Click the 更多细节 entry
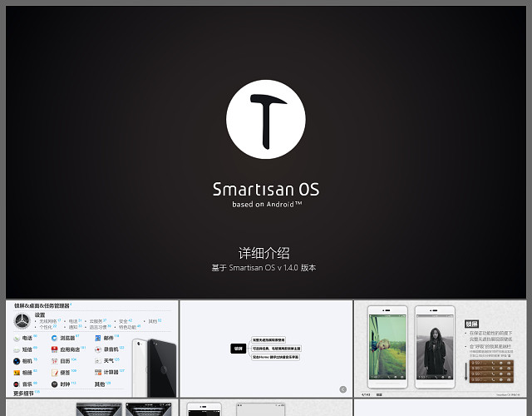The image size is (532, 416). 23,394
